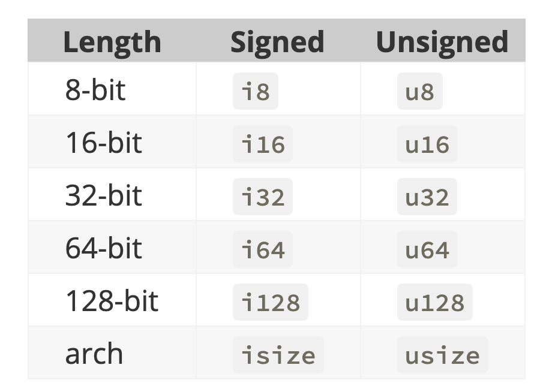Click the Signed column header
The image size is (540, 392).
tap(277, 42)
